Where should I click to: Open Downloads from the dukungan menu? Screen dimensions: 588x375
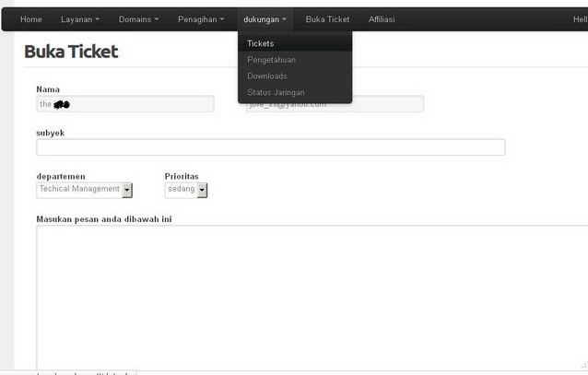(x=267, y=76)
